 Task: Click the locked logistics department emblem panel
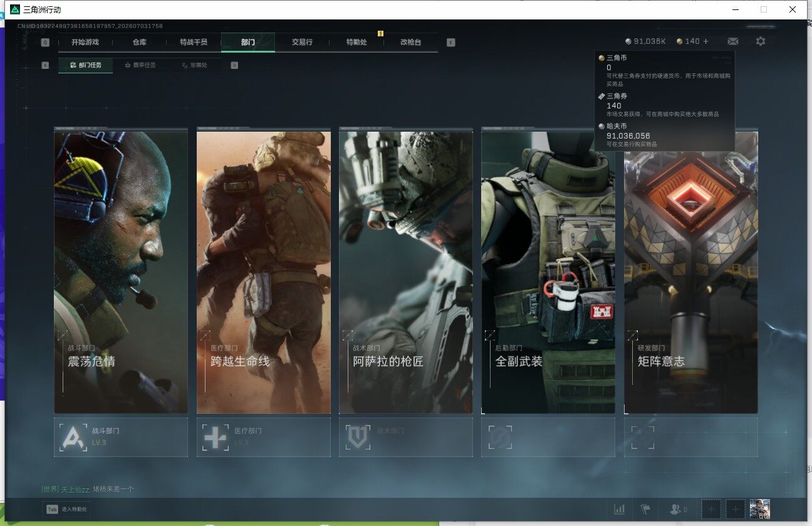(548, 437)
